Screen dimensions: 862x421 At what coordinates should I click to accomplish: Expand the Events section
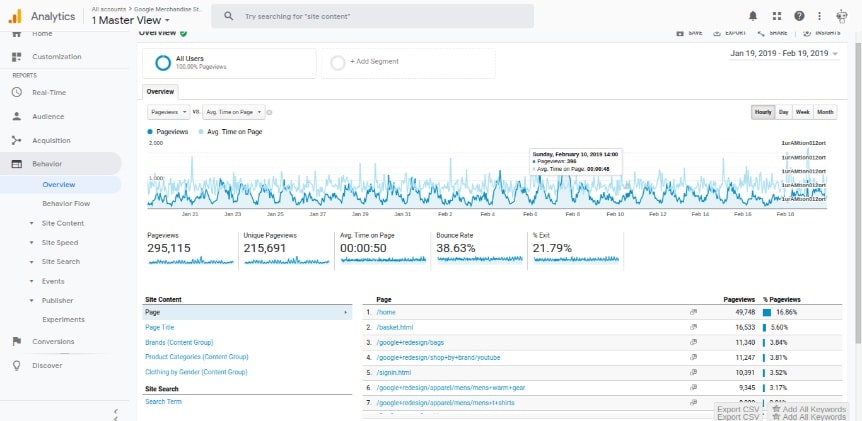[31, 281]
